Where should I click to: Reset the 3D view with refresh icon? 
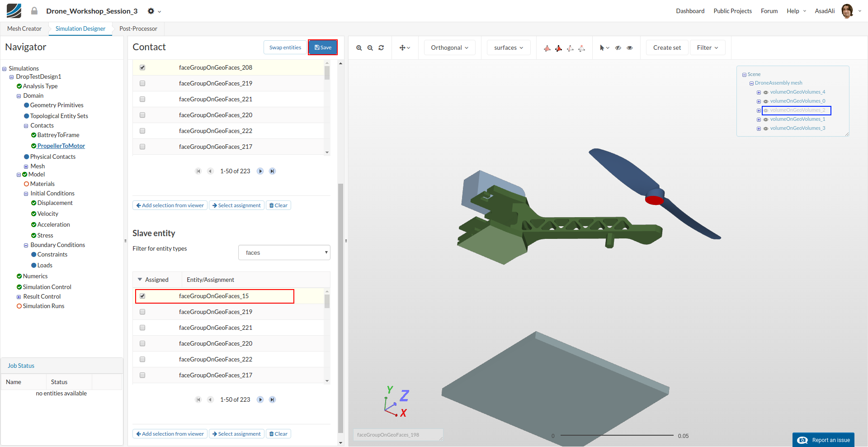tap(381, 48)
